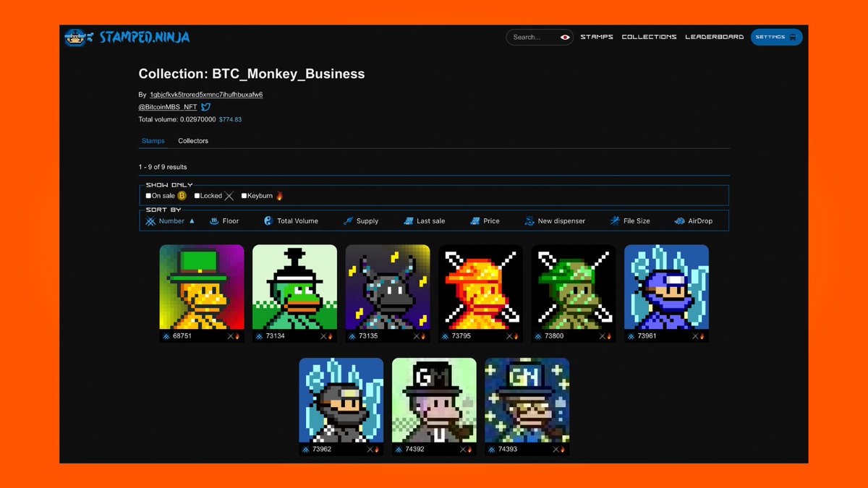Click 'Total volume: 0.02970000' text
Screen dimensions: 868x488
point(177,119)
